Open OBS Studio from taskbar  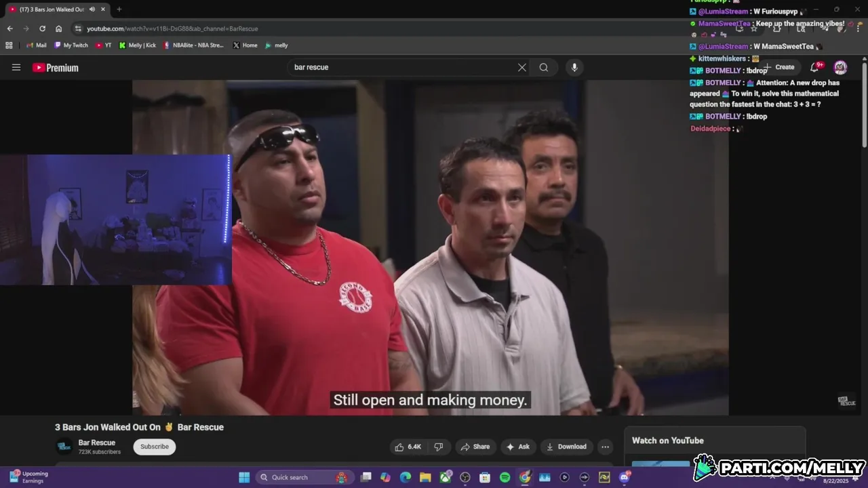point(465,477)
